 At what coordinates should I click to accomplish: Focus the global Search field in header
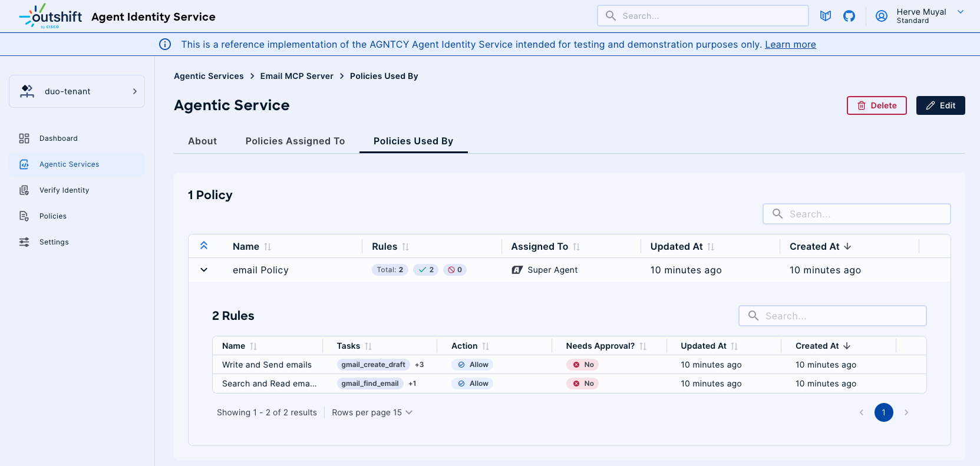click(x=703, y=16)
